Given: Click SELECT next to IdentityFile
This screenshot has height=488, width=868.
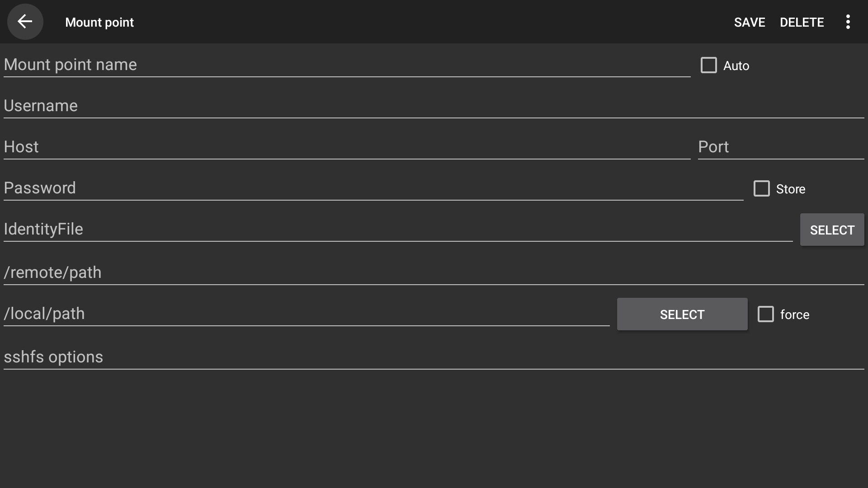Looking at the screenshot, I should [832, 230].
